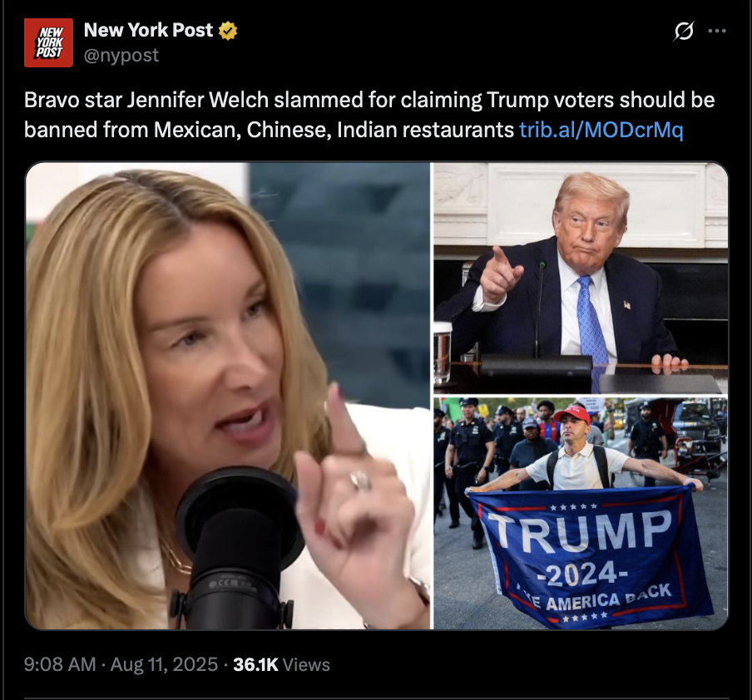Open the Trump 2024 flag street photo
Image resolution: width=752 pixels, height=700 pixels.
tap(581, 513)
